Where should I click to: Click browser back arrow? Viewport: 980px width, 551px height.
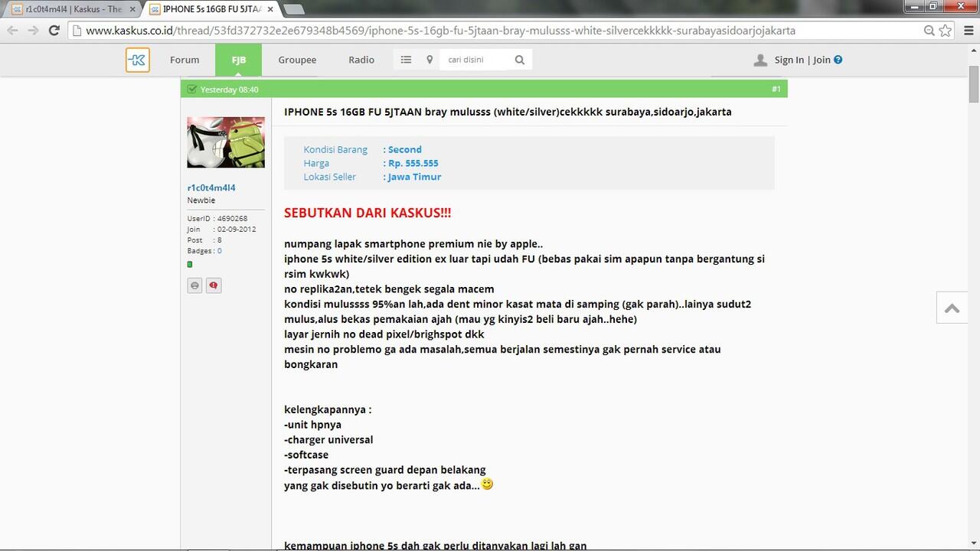pyautogui.click(x=12, y=31)
